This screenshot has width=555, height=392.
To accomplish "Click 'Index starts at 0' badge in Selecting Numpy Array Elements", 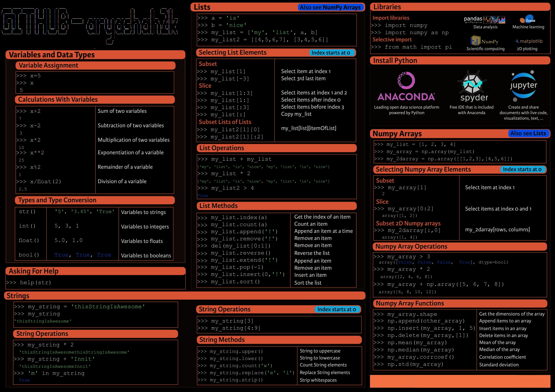I will (x=522, y=169).
